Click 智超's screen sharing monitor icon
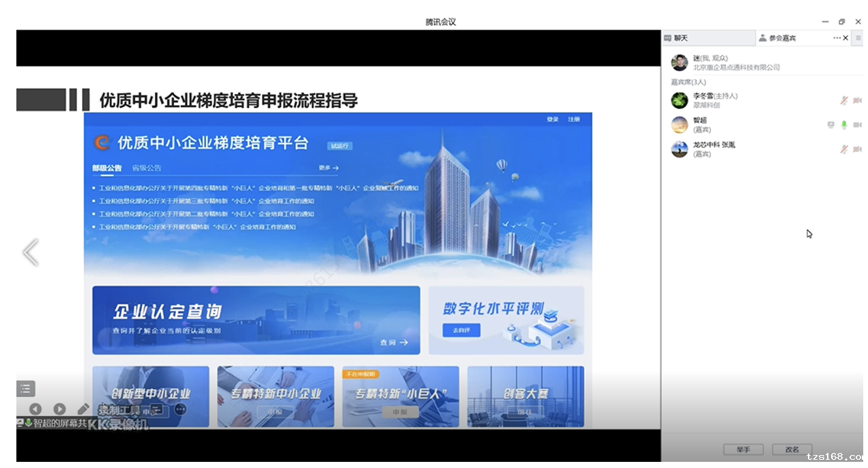 [830, 125]
